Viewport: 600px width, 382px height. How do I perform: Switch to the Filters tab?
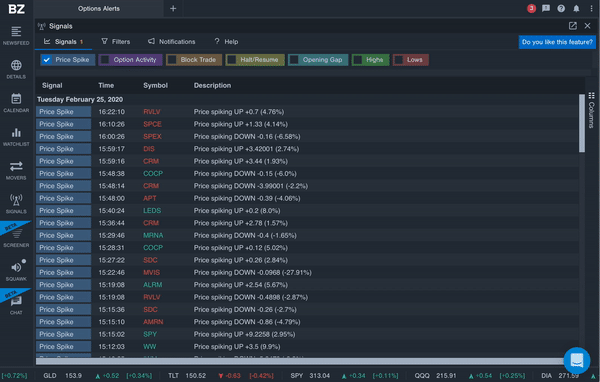point(116,41)
